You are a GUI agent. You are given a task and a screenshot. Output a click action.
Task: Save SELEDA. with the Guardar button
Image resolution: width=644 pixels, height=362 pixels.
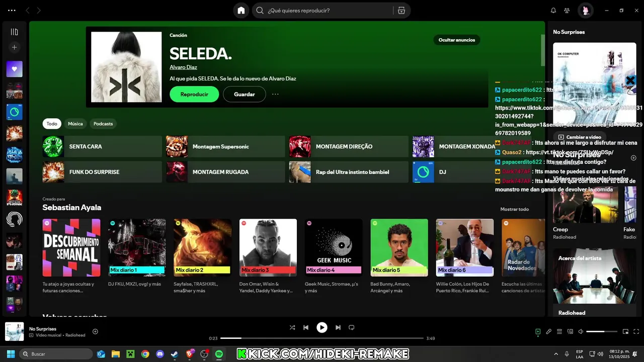coord(245,94)
